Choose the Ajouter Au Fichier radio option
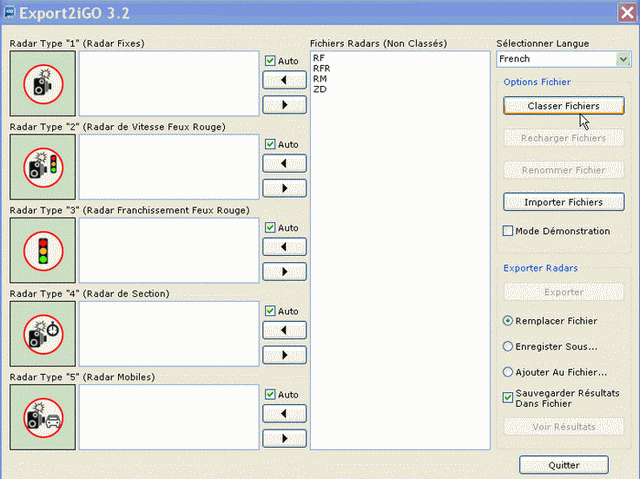The width and height of the screenshot is (640, 479). pyautogui.click(x=508, y=371)
